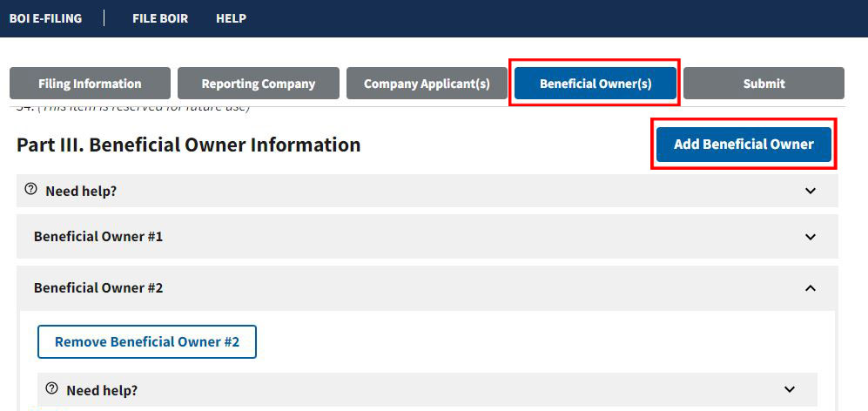Open HELP in the top navigation
This screenshot has width=868, height=411.
click(231, 18)
